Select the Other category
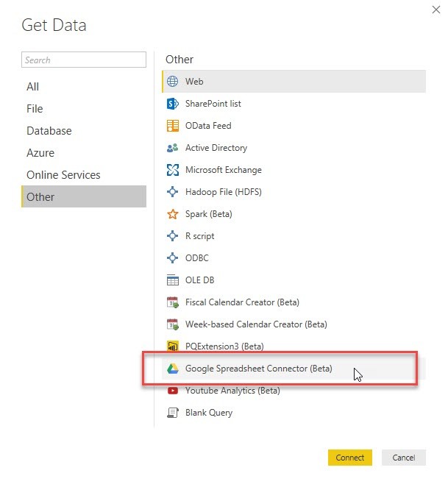The height and width of the screenshot is (487, 448). (x=84, y=196)
